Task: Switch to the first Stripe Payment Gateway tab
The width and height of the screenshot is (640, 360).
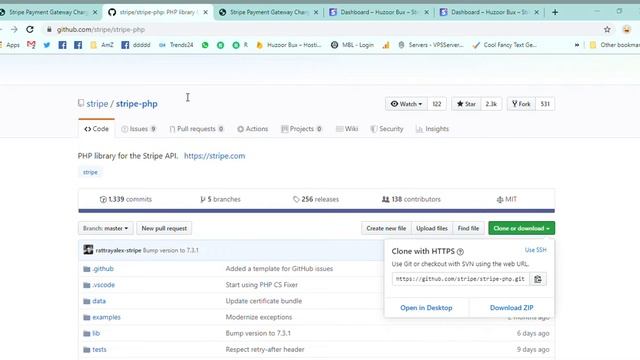Action: [x=48, y=12]
